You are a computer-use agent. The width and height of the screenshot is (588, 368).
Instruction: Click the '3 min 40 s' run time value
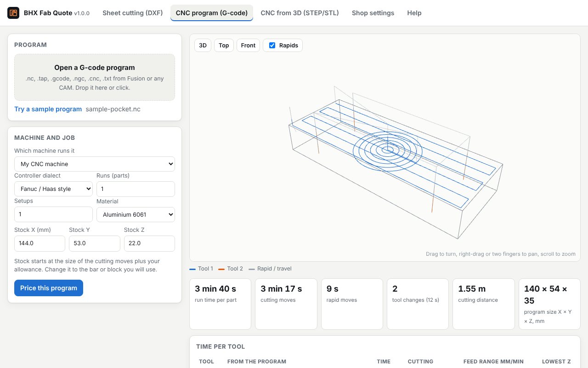[215, 289]
